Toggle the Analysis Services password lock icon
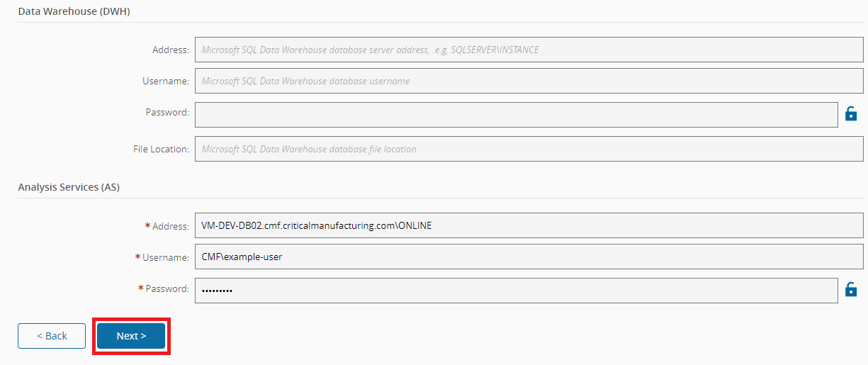 (851, 289)
